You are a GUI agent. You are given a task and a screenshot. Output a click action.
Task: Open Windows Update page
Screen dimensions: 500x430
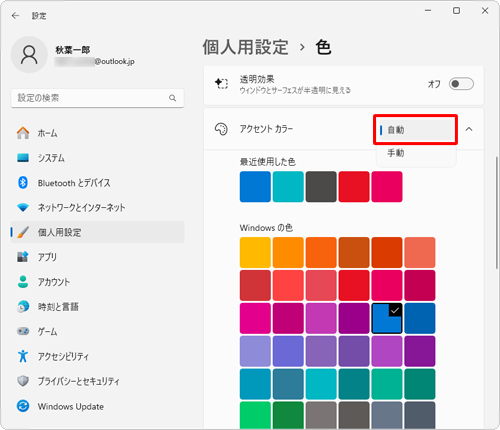coord(97,406)
